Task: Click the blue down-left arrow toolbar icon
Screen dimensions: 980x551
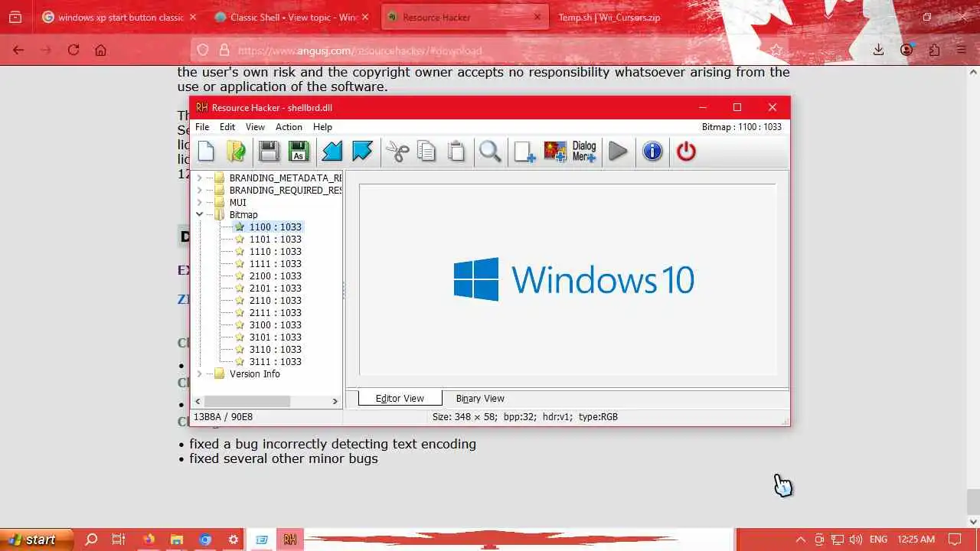Action: [332, 152]
